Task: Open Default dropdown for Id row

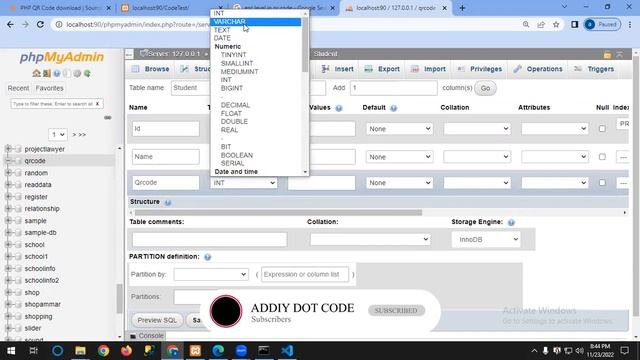Action: (399, 129)
